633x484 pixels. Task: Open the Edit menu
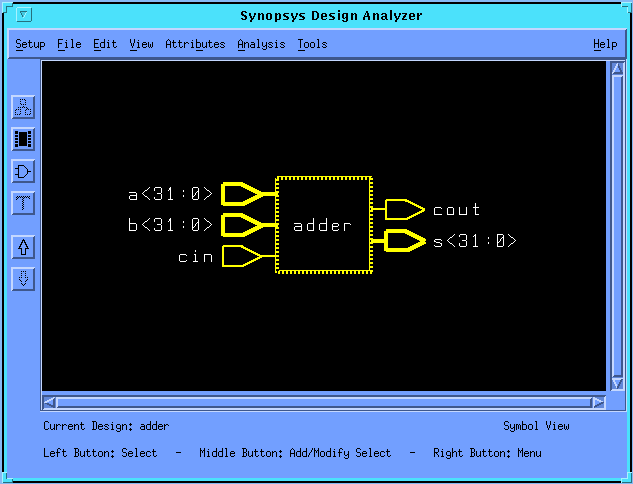pos(105,44)
